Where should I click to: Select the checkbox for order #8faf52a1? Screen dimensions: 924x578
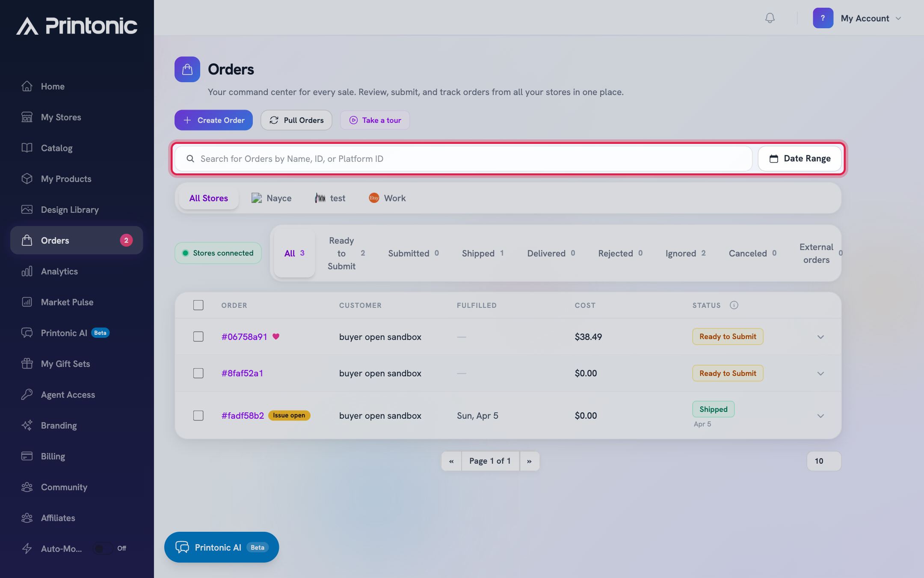point(198,373)
